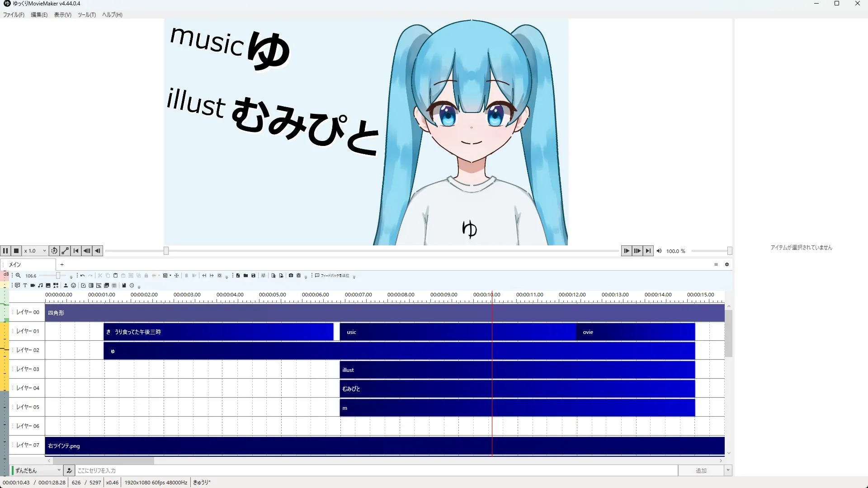Expand the dropdown arrow next to 追加
Screen dimensions: 868x488
click(x=728, y=470)
